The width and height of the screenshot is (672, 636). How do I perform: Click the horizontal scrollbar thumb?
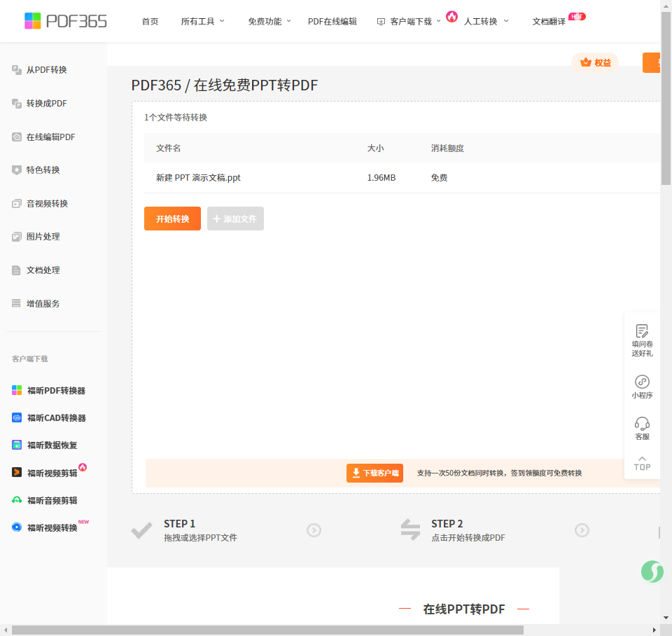click(x=268, y=630)
